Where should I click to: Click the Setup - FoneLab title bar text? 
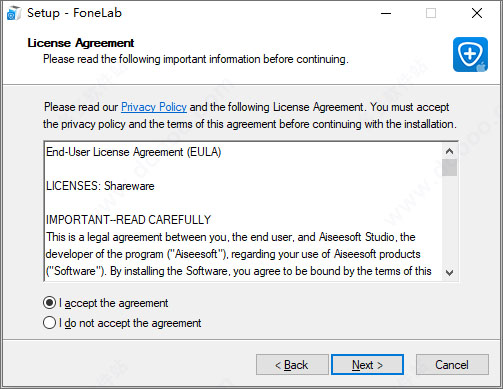[x=74, y=13]
